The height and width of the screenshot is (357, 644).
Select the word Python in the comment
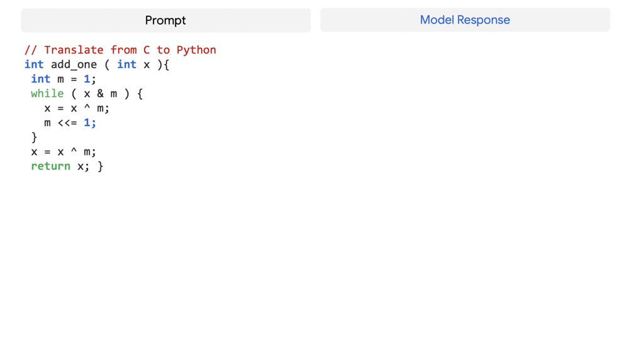[x=196, y=50]
